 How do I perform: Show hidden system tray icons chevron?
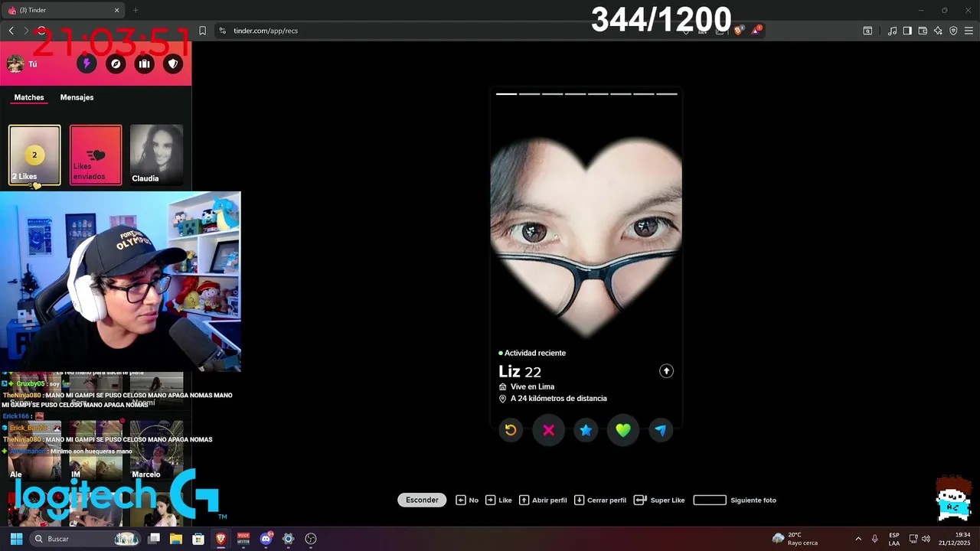858,539
